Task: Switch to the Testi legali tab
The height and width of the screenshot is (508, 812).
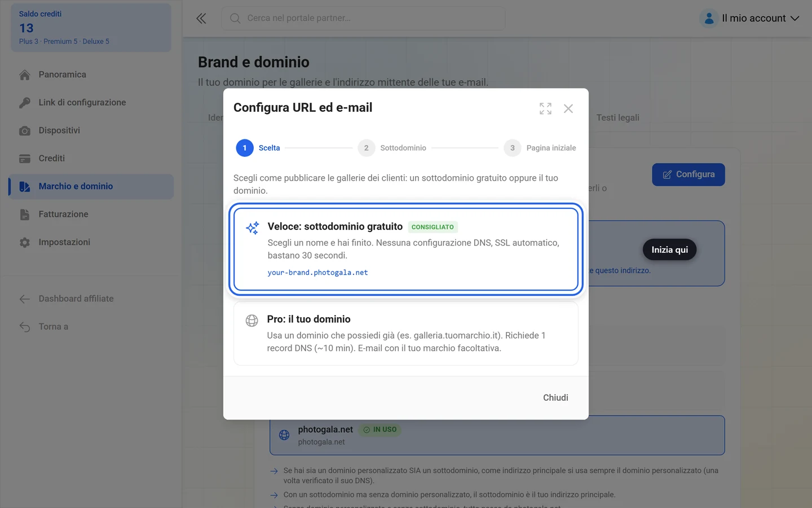Action: point(618,117)
